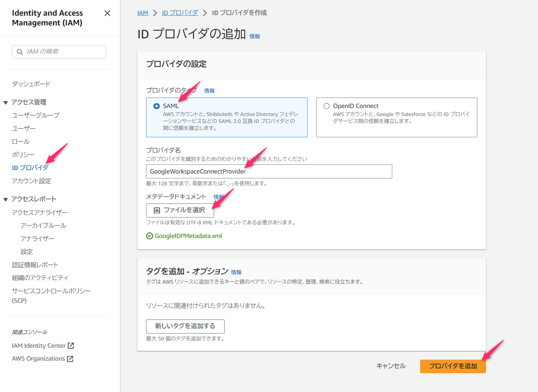This screenshot has height=392, width=538.
Task: Open サービスコントロールポリシー (SCP) item
Action: point(51,296)
